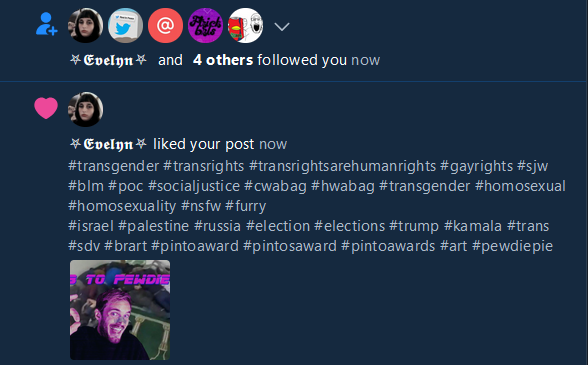Open the purple lettering avatar follower profile
Viewport: 588px width, 365px height.
[205, 26]
